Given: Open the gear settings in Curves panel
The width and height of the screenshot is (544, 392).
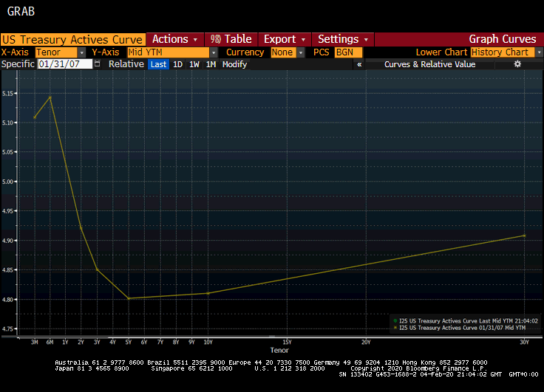Looking at the screenshot, I should click(x=517, y=64).
